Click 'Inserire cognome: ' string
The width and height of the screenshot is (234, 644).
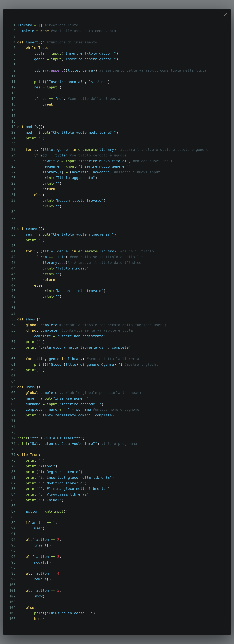(80, 404)
